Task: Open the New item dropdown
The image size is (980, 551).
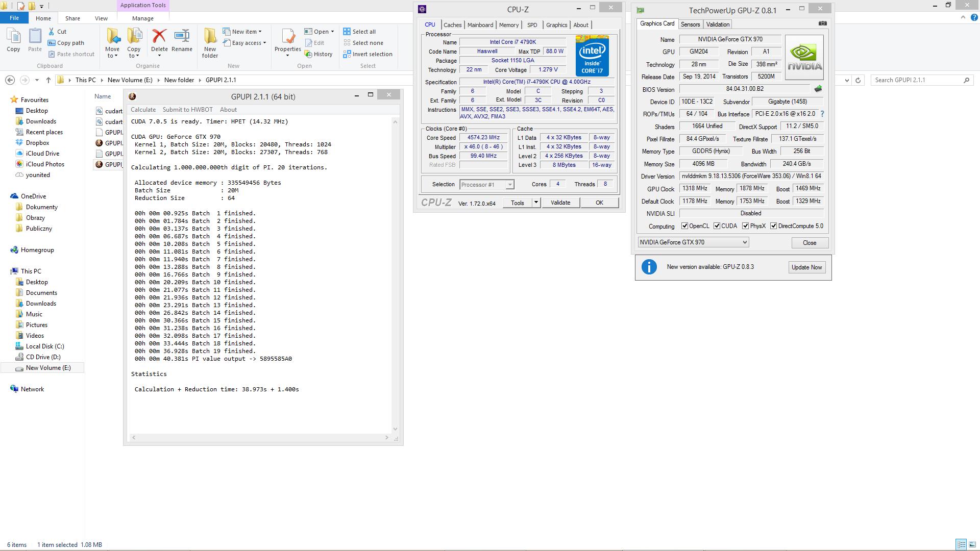Action: click(x=242, y=32)
